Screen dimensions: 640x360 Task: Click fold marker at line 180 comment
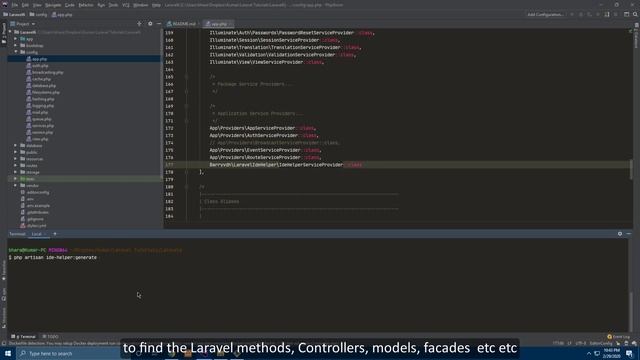pyautogui.click(x=187, y=187)
